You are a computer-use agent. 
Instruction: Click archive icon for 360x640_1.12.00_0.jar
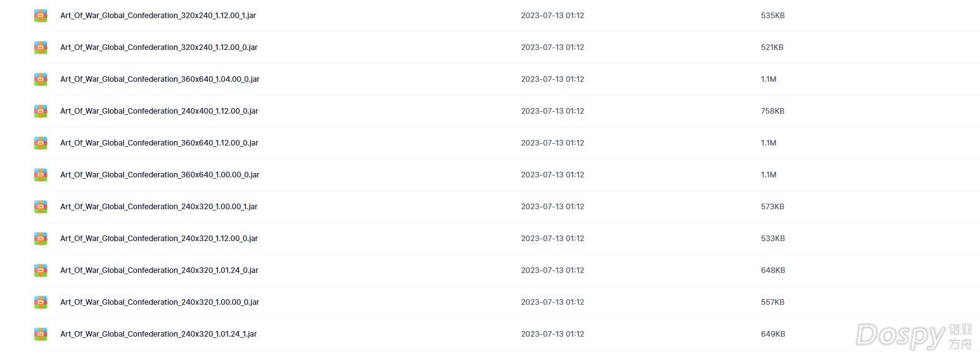pos(41,143)
